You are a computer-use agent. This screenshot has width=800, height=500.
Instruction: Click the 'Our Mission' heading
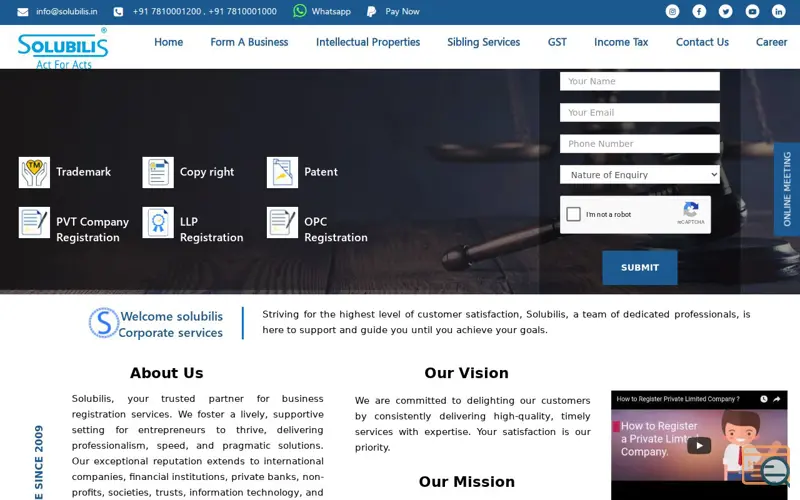tap(467, 482)
